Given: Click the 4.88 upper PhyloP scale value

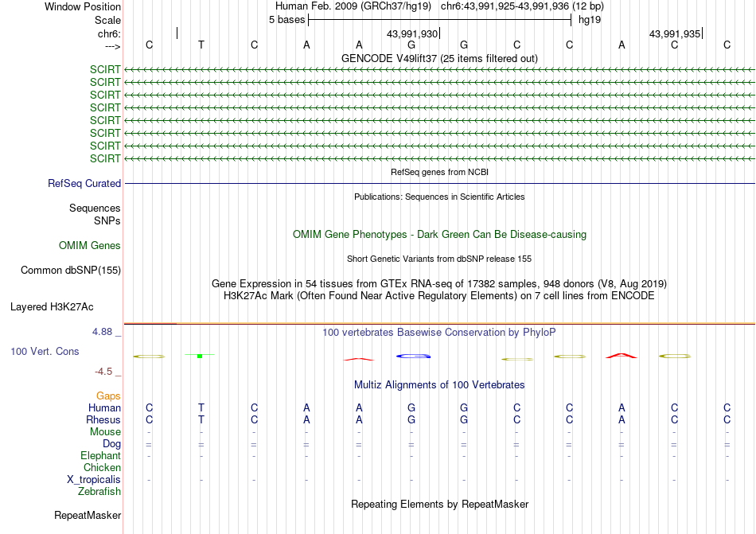Looking at the screenshot, I should [102, 332].
